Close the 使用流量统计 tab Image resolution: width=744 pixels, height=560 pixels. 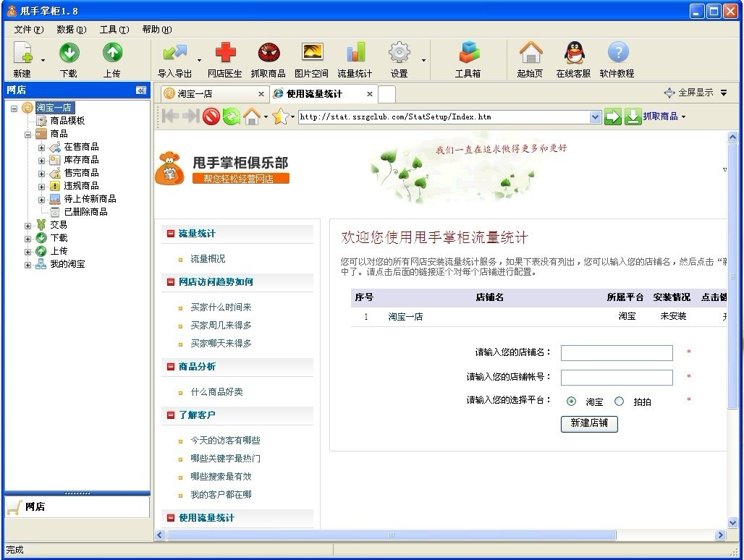pos(370,94)
